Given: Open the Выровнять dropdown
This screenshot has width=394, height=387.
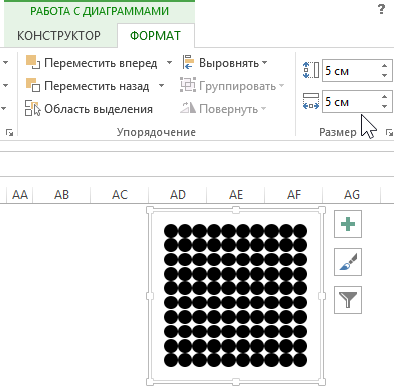Looking at the screenshot, I should click(225, 63).
